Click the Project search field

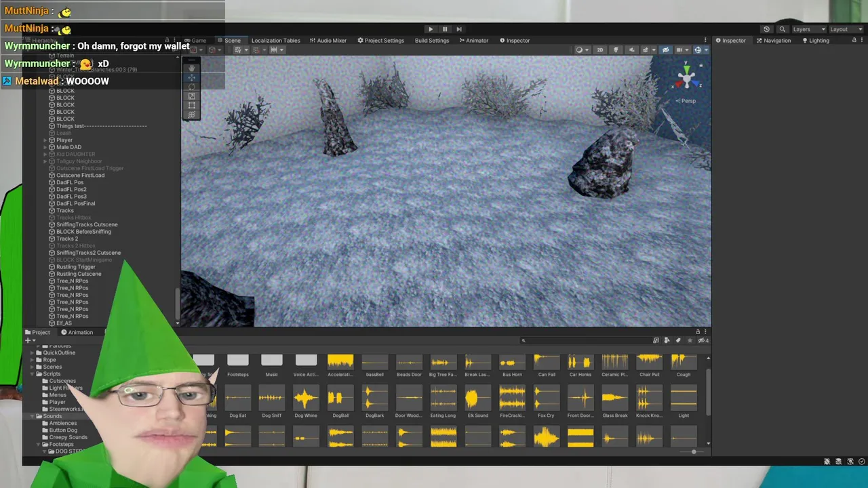(x=585, y=340)
